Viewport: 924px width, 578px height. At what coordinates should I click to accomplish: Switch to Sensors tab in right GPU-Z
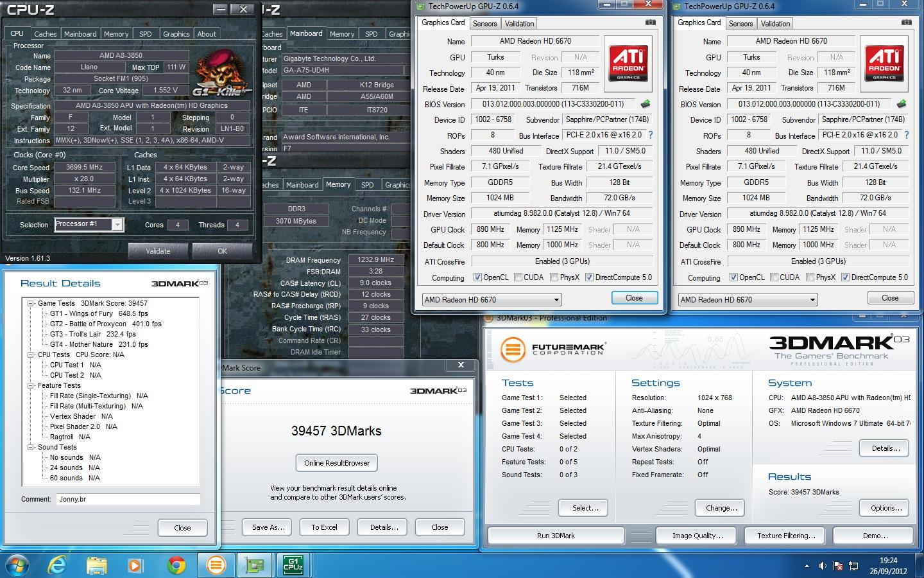click(741, 24)
